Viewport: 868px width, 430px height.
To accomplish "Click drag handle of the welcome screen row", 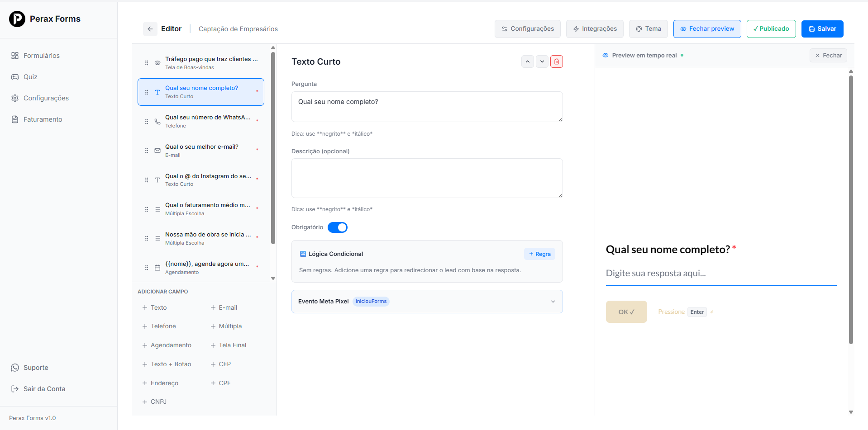I will [147, 63].
